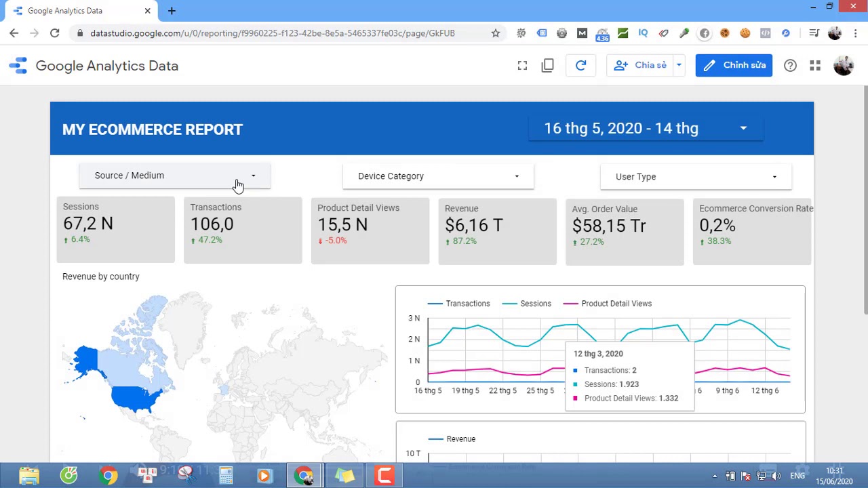
Task: Open Camtasia red C taskbar icon
Action: 384,475
